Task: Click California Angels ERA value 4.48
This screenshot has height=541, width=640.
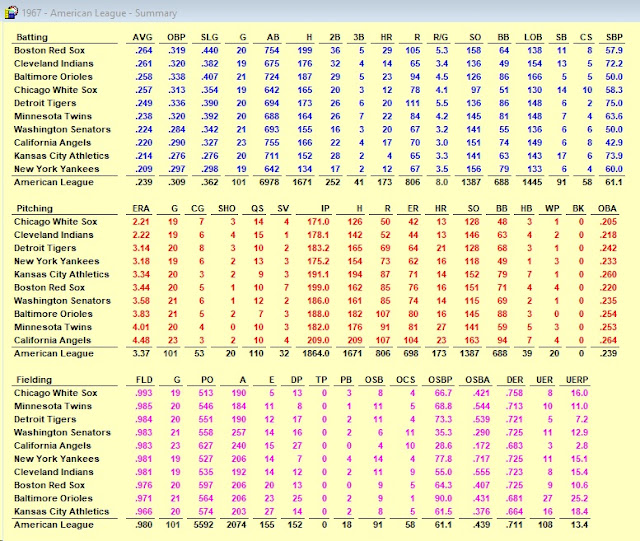Action: [x=141, y=340]
